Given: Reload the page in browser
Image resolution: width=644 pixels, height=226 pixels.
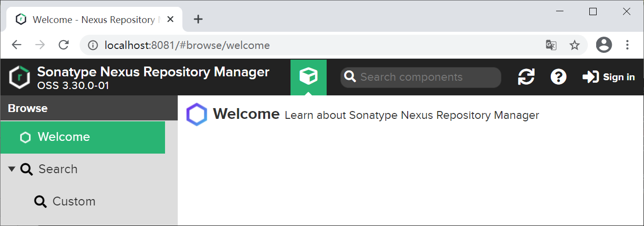Looking at the screenshot, I should pyautogui.click(x=63, y=45).
